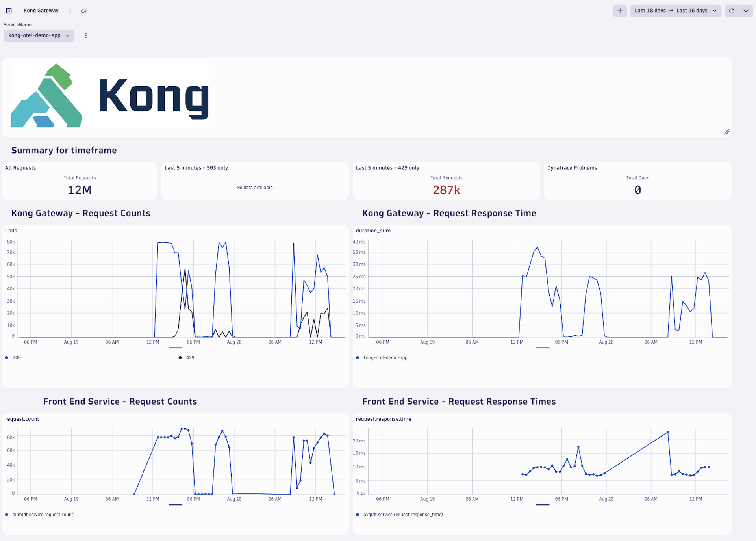Screen dimensions: 756x541
Task: Open the kong-otel-demo-app ServiceName dropdown
Action: click(x=39, y=35)
